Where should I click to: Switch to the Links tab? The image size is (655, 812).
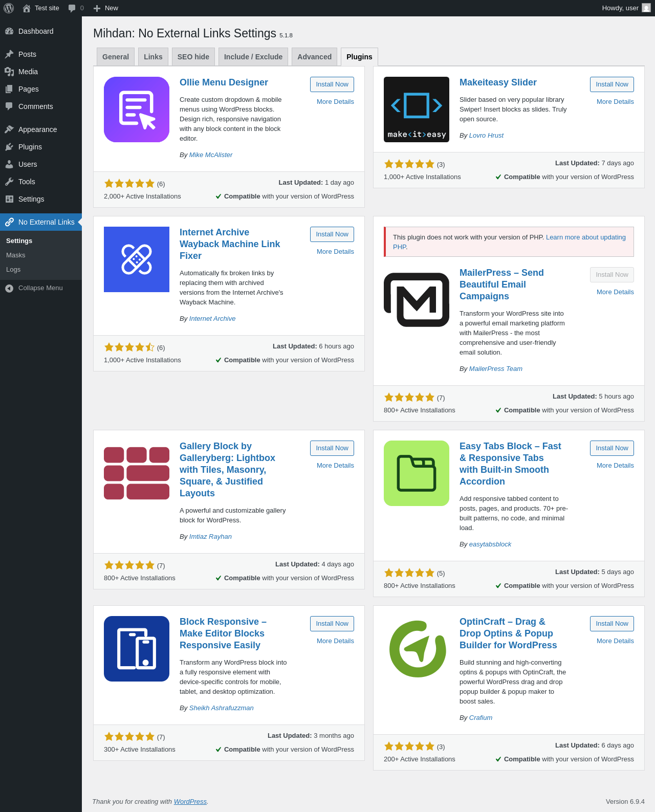click(153, 57)
